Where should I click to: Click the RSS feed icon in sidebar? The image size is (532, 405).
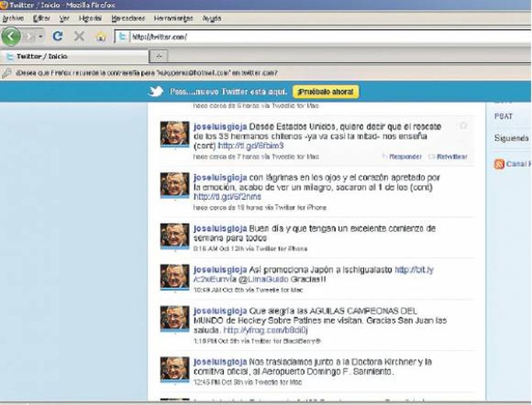tap(499, 164)
